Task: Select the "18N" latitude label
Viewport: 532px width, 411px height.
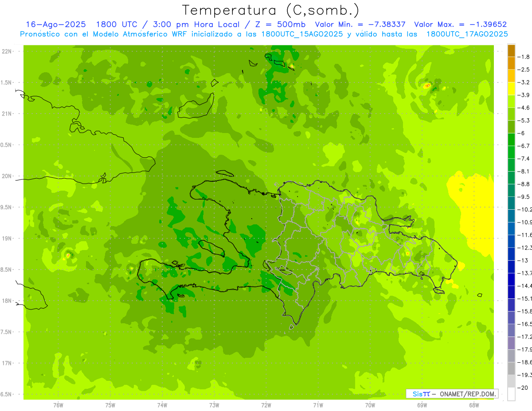Action: point(7,301)
